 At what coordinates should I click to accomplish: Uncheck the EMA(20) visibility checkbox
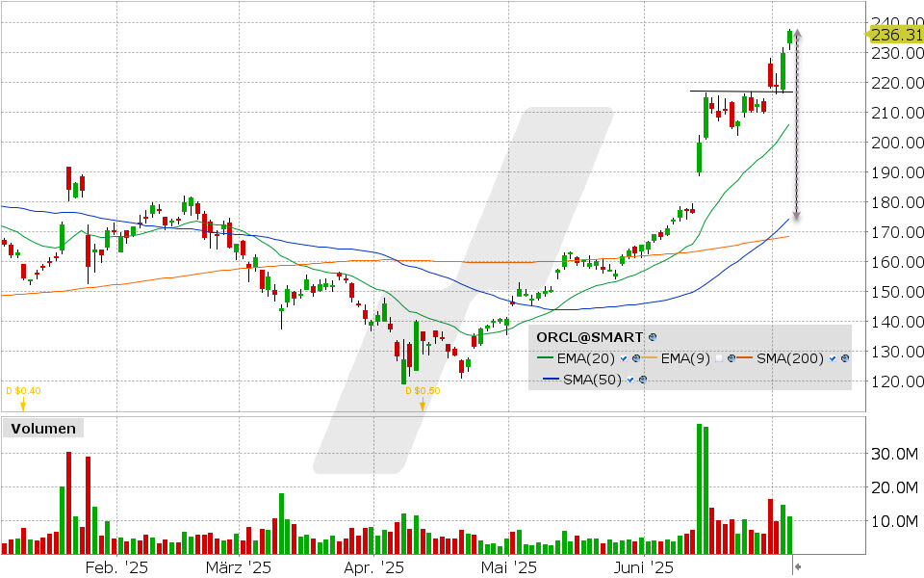pos(624,358)
